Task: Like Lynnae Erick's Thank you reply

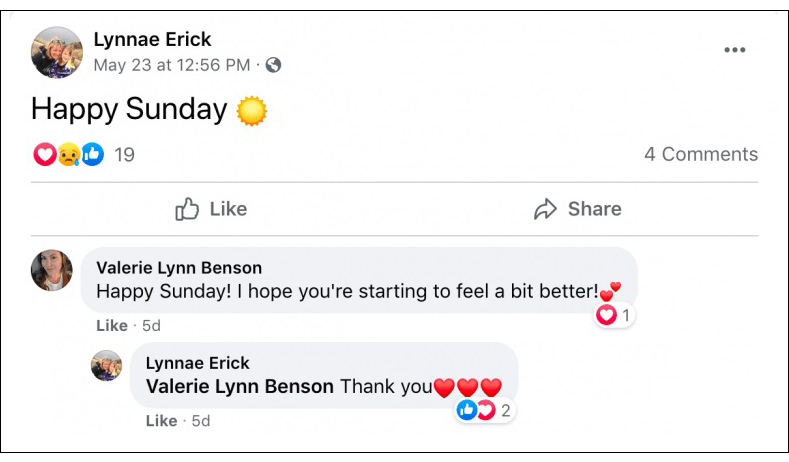Action: click(x=161, y=421)
